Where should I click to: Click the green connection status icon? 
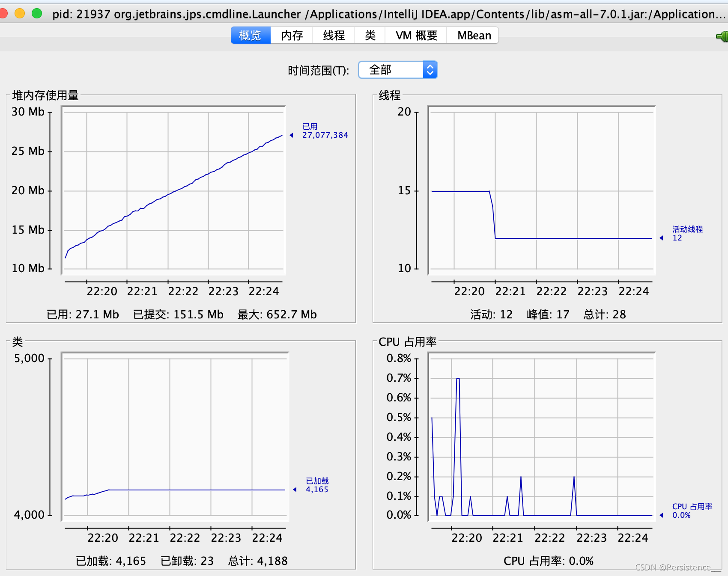click(722, 36)
